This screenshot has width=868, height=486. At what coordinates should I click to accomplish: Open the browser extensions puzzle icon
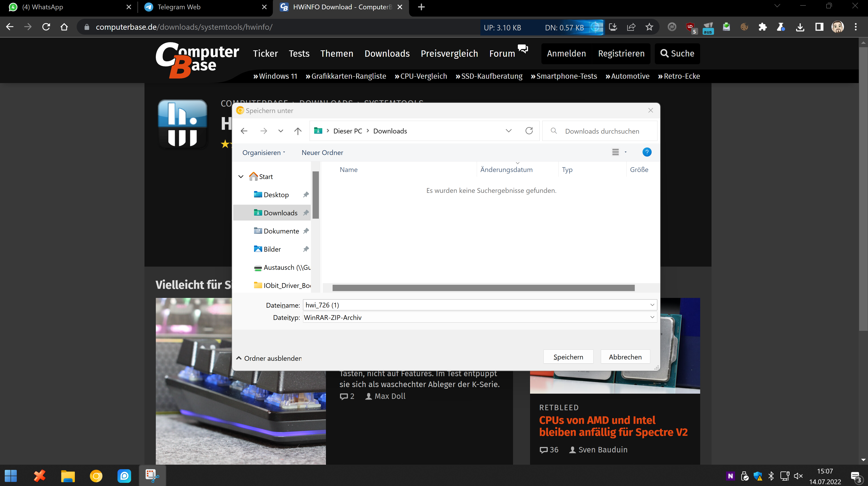tap(763, 27)
